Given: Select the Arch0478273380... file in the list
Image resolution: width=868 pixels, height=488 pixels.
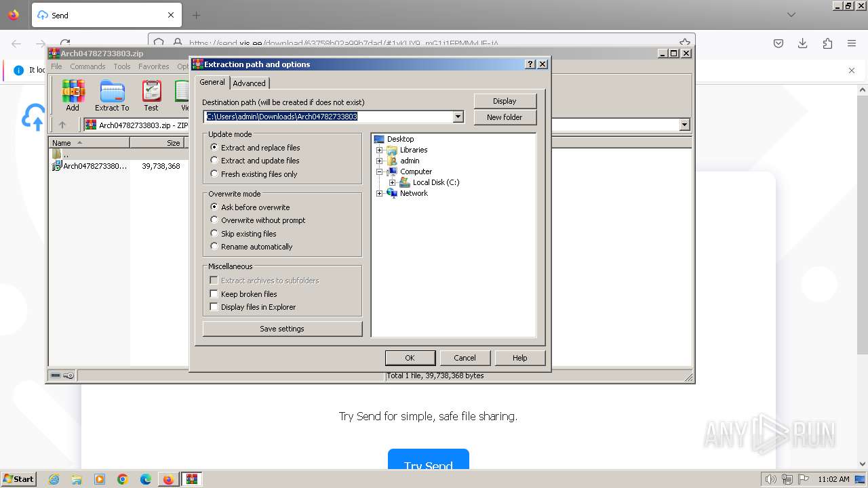Looking at the screenshot, I should point(90,166).
